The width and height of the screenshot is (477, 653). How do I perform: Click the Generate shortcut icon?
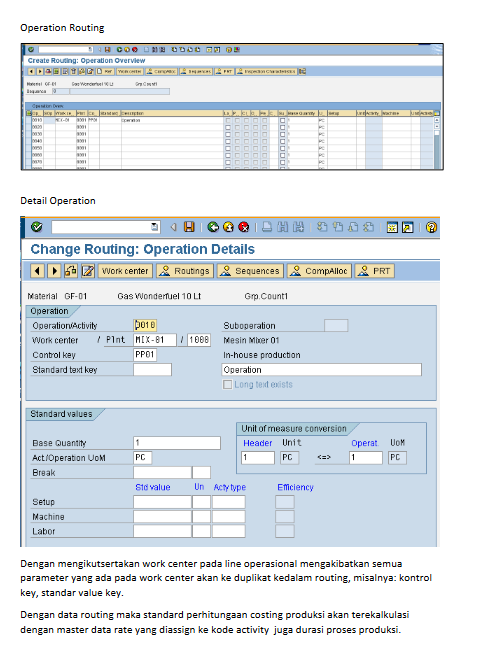point(407,227)
